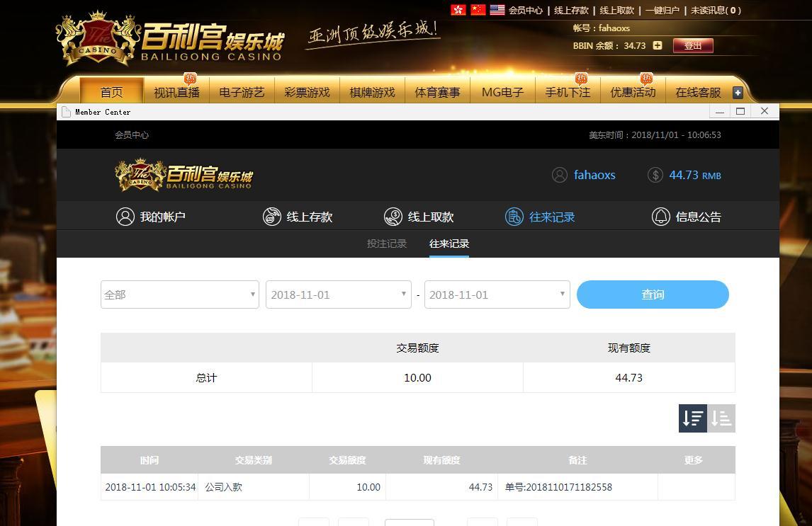Click the dollar icon beside 44.73 RMB
This screenshot has width=812, height=526.
coord(655,175)
